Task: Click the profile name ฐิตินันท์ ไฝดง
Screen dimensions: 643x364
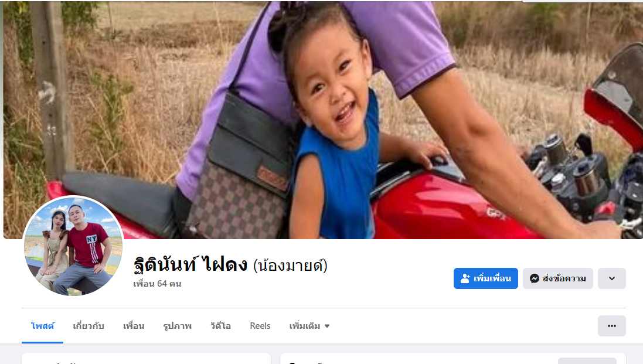Action: (190, 264)
